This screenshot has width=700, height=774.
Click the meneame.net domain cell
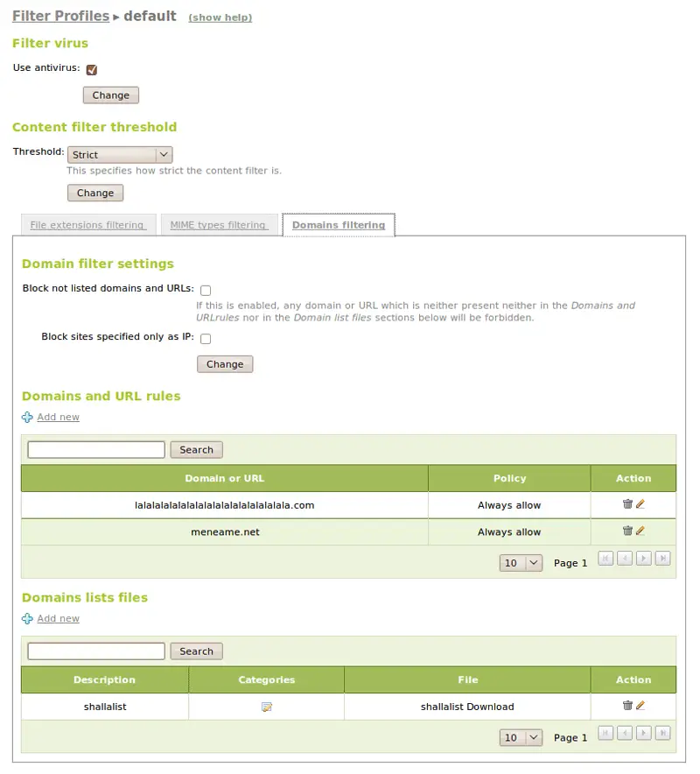(225, 532)
